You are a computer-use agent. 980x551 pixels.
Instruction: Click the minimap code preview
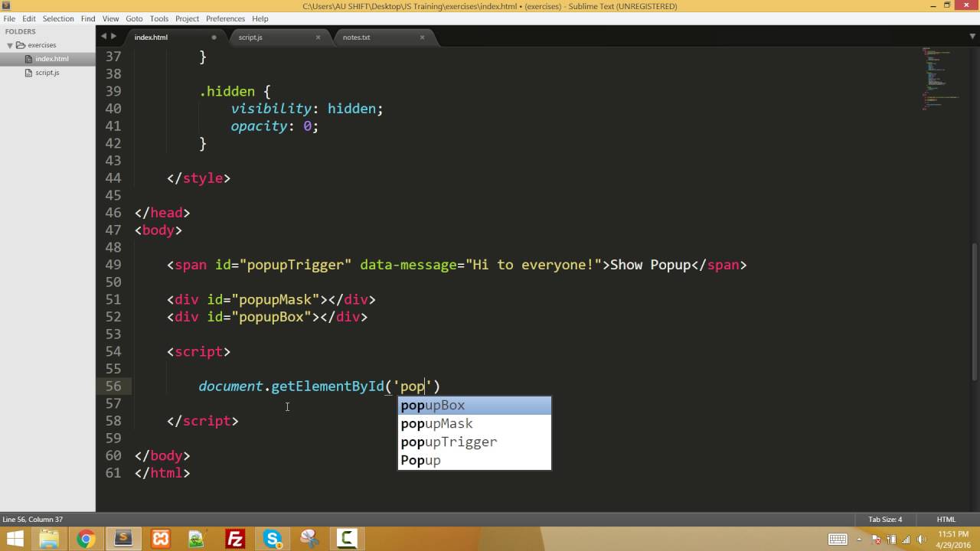coord(940,78)
